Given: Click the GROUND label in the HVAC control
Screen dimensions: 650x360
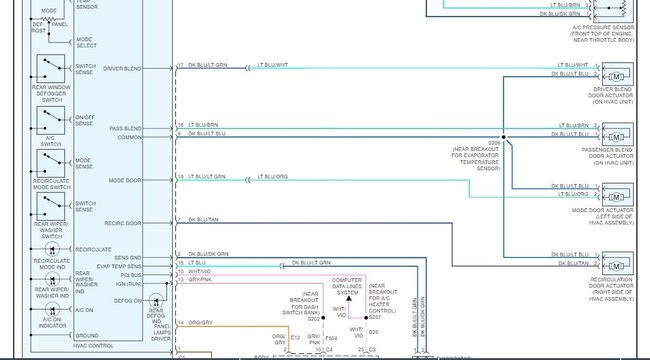Looking at the screenshot, I should [87, 336].
